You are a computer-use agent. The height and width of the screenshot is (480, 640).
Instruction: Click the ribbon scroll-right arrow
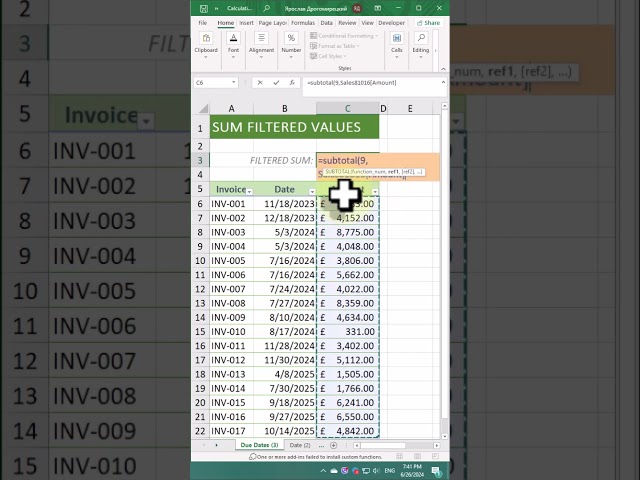coord(436,51)
